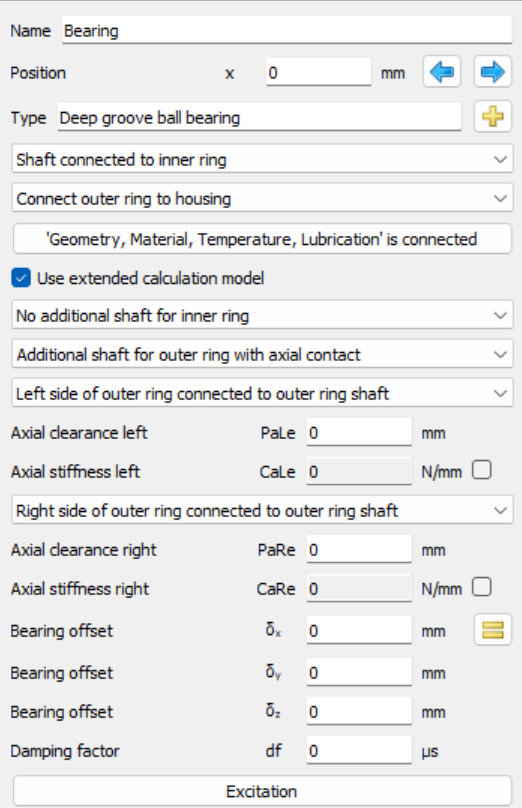Click the yellow bars icon next to Bearing offset δx
The image size is (522, 808).
pos(493,630)
